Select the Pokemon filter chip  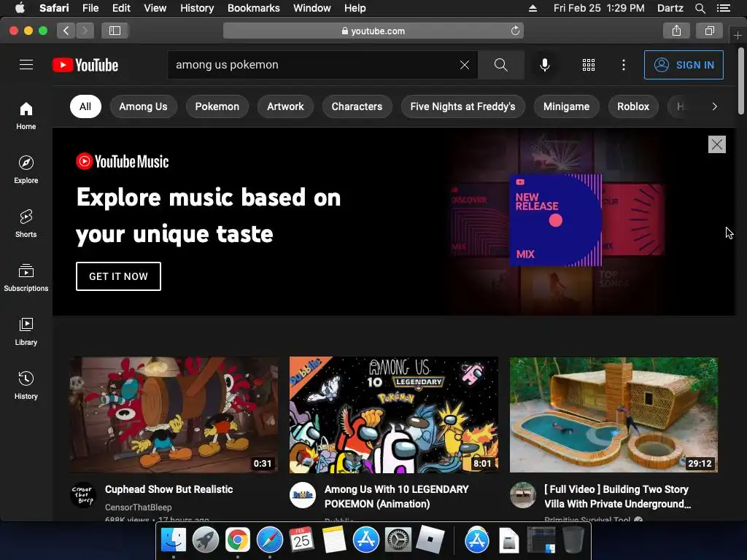(x=217, y=106)
